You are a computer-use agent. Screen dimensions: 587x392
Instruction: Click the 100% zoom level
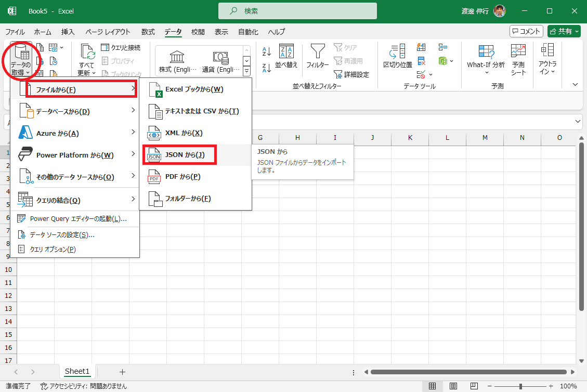click(x=568, y=386)
